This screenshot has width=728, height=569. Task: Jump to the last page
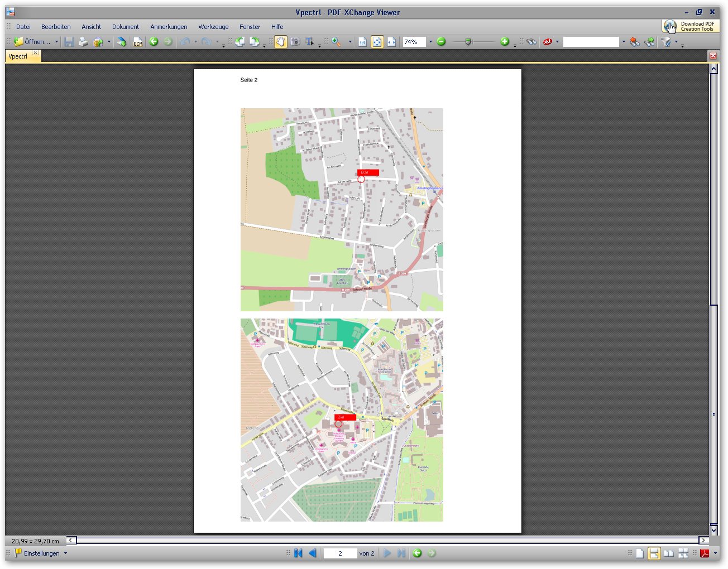coord(401,553)
